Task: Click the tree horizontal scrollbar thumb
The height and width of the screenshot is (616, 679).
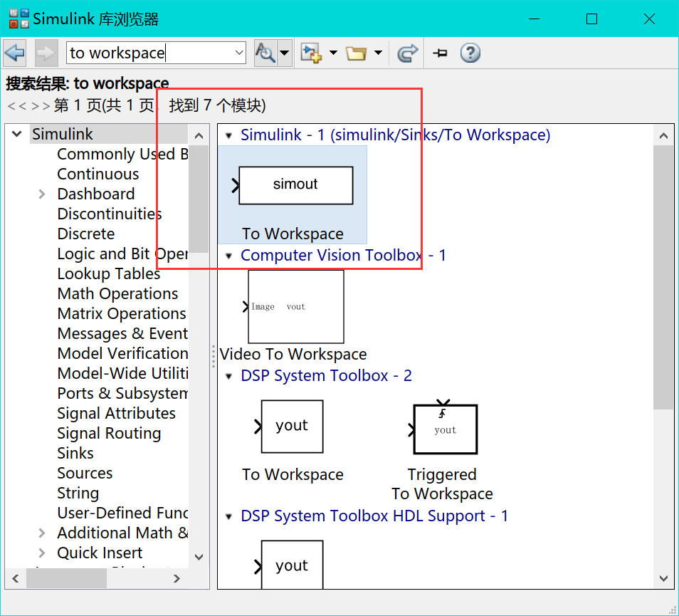Action: point(66,578)
